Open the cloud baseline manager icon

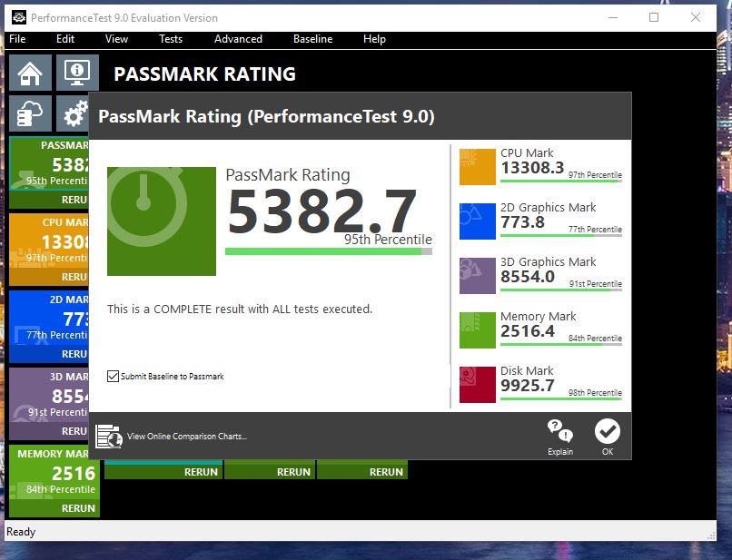(30, 113)
